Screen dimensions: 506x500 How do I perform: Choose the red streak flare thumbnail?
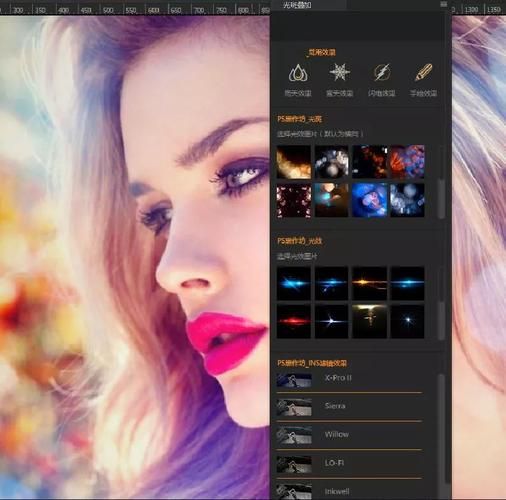(294, 321)
